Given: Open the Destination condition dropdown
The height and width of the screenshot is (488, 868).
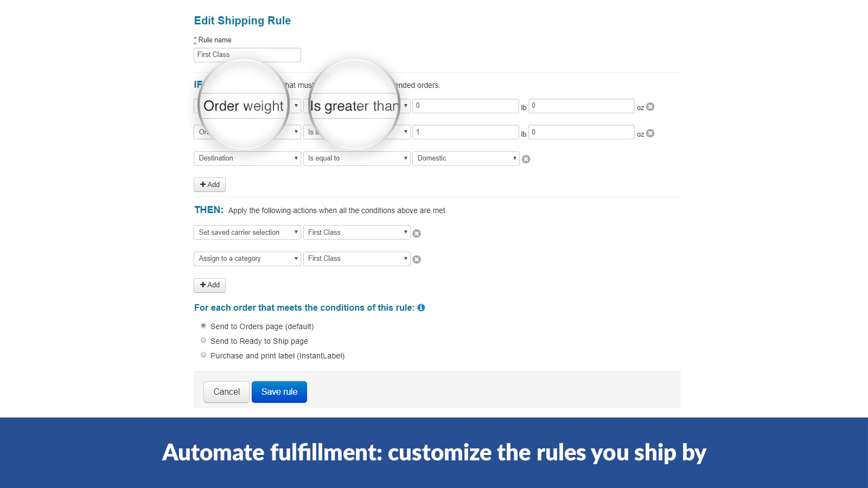Looking at the screenshot, I should [x=247, y=158].
